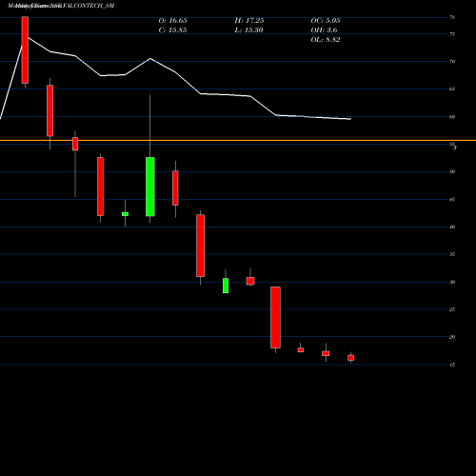Click the tall green candlestick with long upper wick
Viewport: 476px width, 476px height.
coord(150,187)
